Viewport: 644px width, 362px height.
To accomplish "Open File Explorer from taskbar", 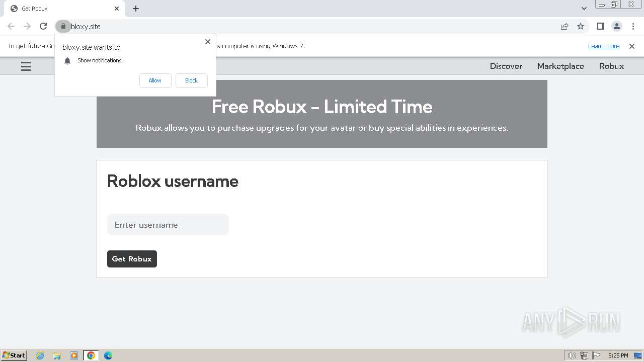I will pos(57,355).
